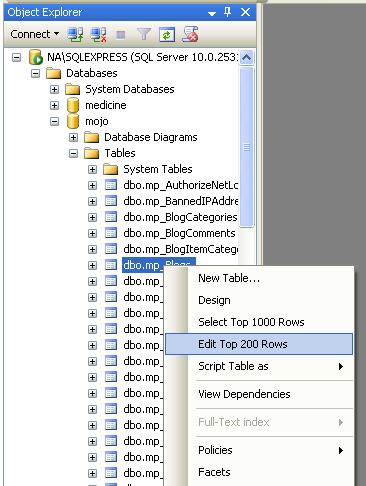
Task: Choose Design from context menu
Action: tap(259, 300)
